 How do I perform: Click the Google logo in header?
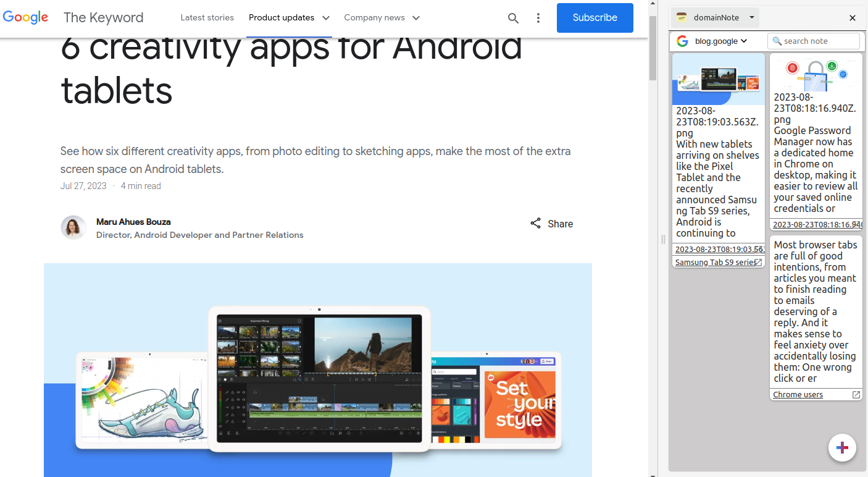point(25,17)
